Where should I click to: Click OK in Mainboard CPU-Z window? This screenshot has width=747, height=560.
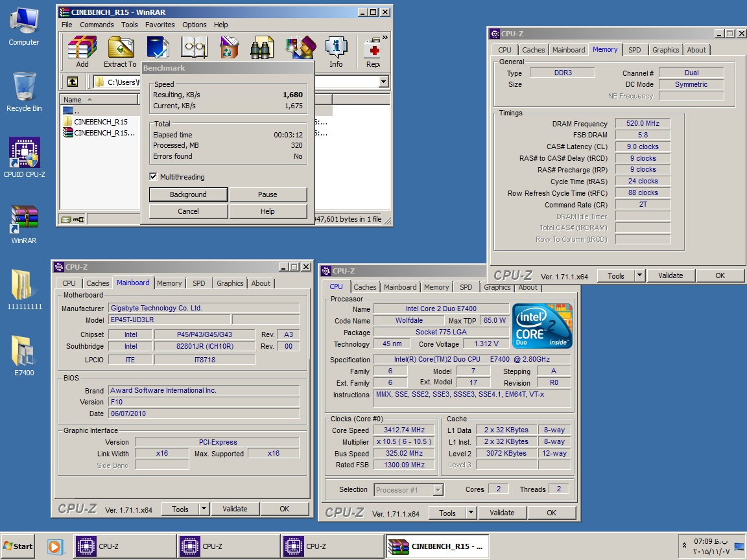click(x=285, y=509)
